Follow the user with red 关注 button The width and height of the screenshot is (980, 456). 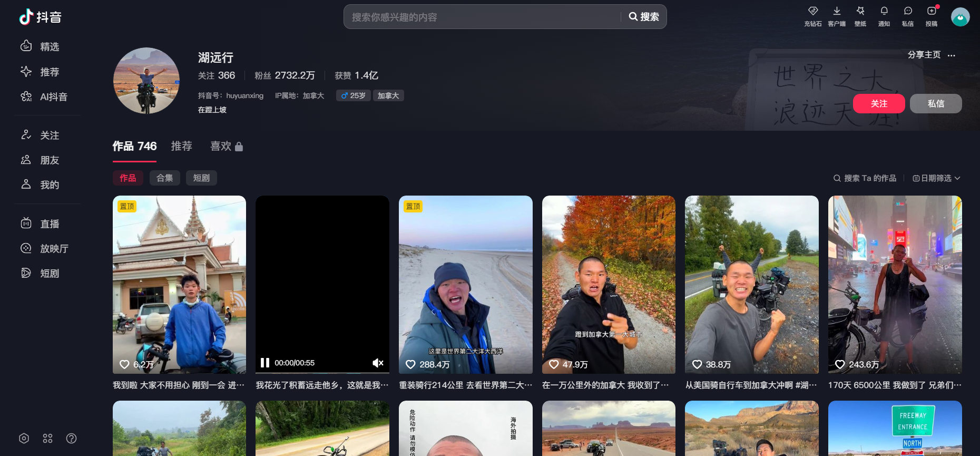point(879,103)
